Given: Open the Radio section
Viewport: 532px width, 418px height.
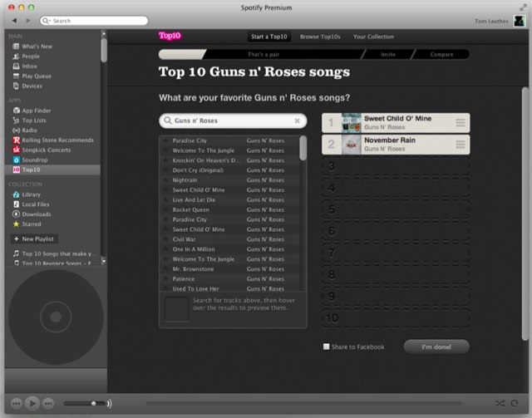Looking at the screenshot, I should [28, 130].
